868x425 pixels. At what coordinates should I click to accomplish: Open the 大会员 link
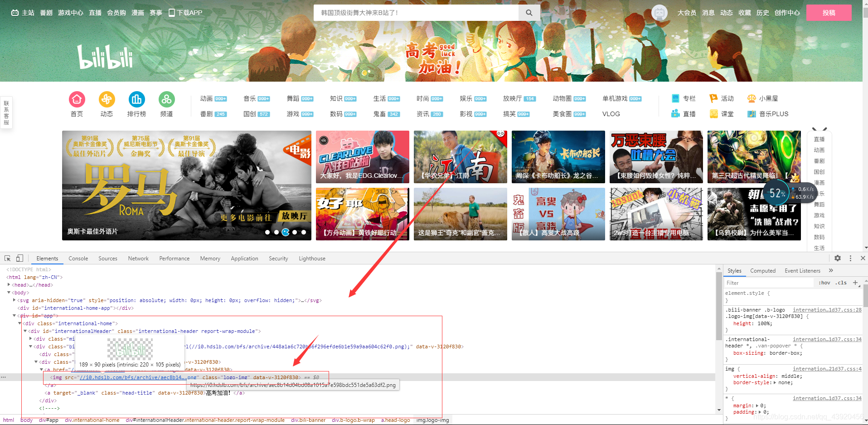click(687, 13)
